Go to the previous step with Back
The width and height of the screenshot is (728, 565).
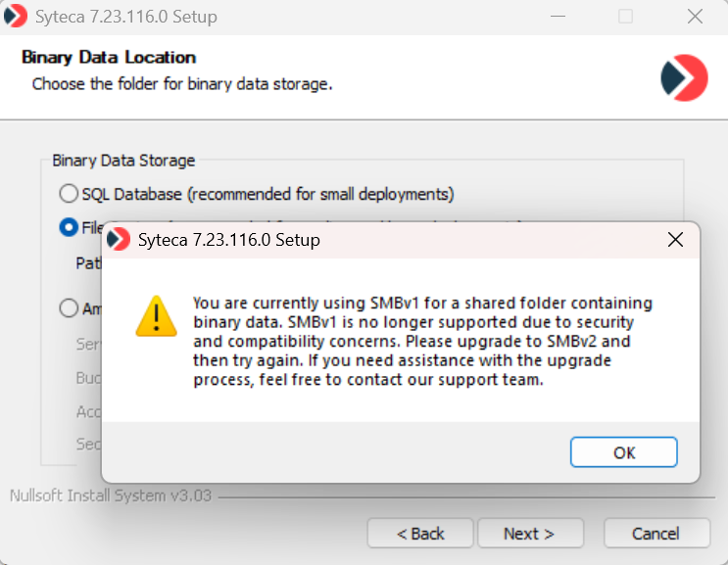tap(420, 534)
